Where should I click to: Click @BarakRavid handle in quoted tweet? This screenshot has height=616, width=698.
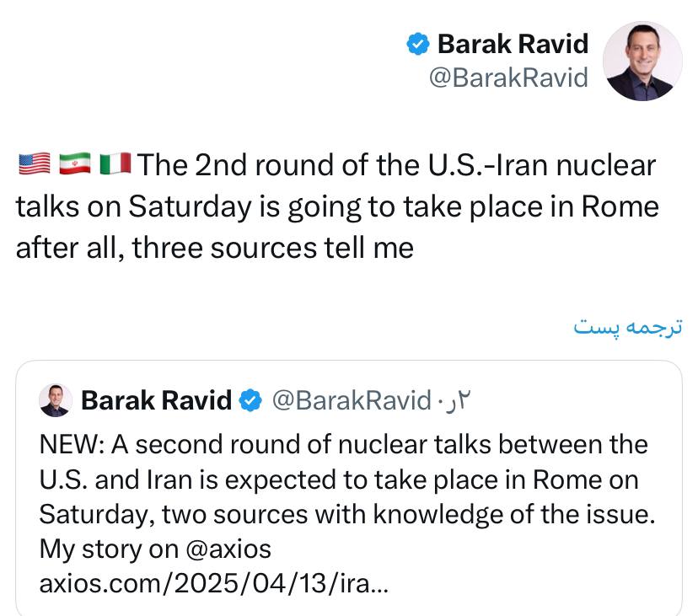point(351,400)
